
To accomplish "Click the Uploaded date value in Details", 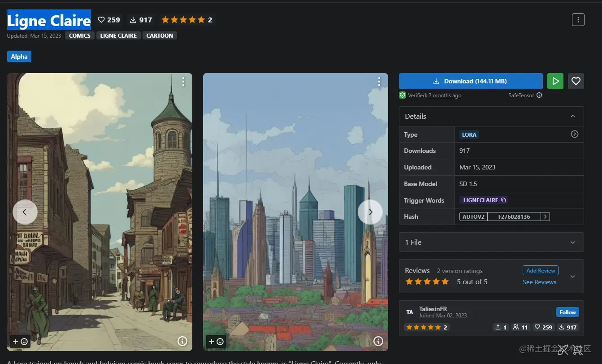I will [477, 167].
